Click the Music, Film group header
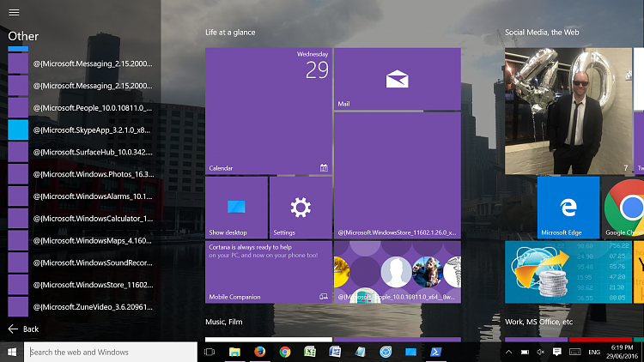Image resolution: width=644 pixels, height=362 pixels. [x=224, y=322]
